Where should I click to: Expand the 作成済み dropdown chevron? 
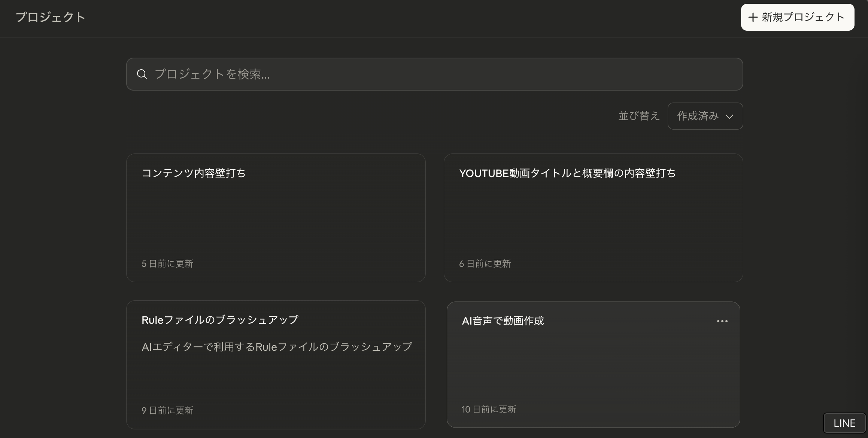click(729, 116)
